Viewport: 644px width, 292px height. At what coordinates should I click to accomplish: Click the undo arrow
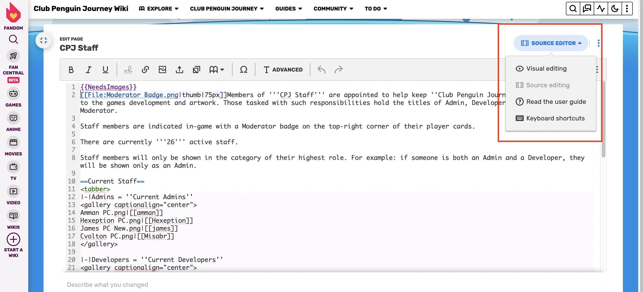coord(321,70)
